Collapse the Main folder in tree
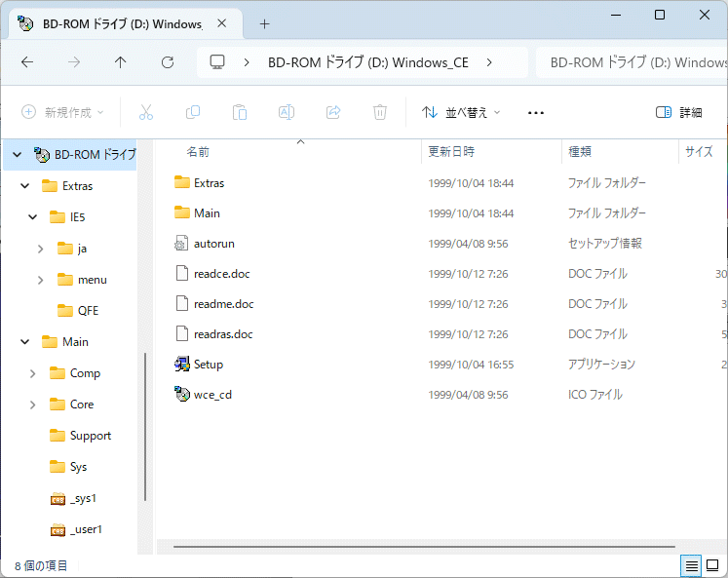The image size is (728, 578). tap(25, 342)
